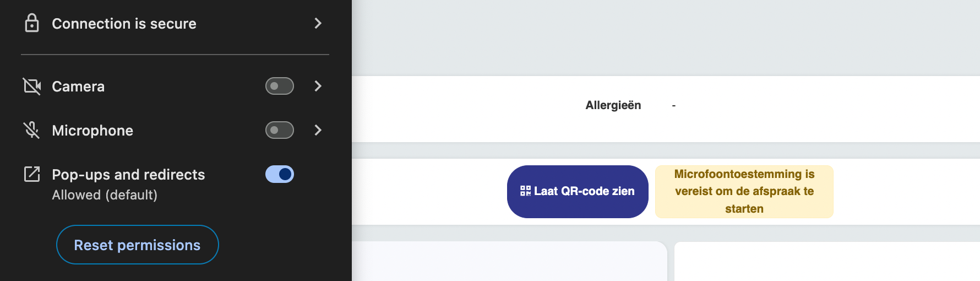Image resolution: width=980 pixels, height=281 pixels.
Task: Click the muted microphone icon
Action: tap(32, 130)
